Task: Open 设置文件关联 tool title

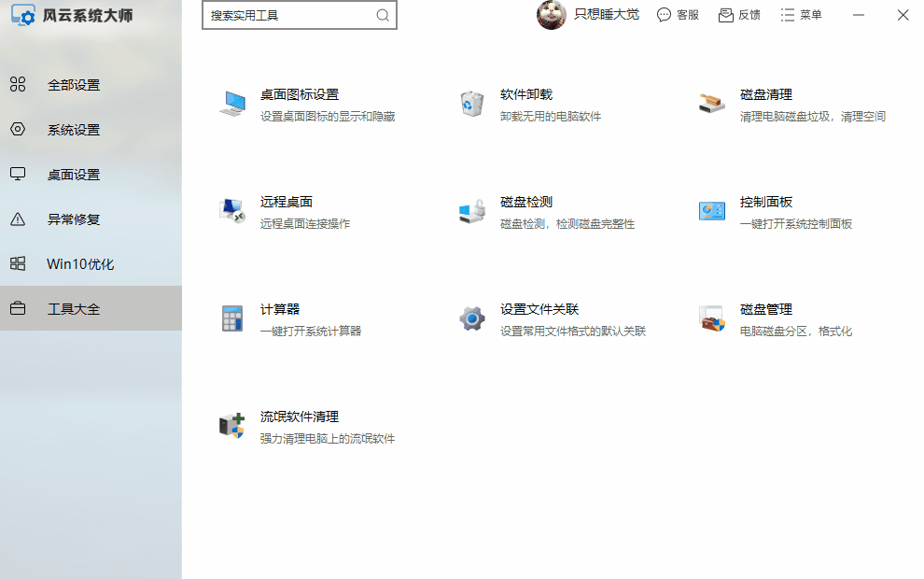Action: (539, 309)
